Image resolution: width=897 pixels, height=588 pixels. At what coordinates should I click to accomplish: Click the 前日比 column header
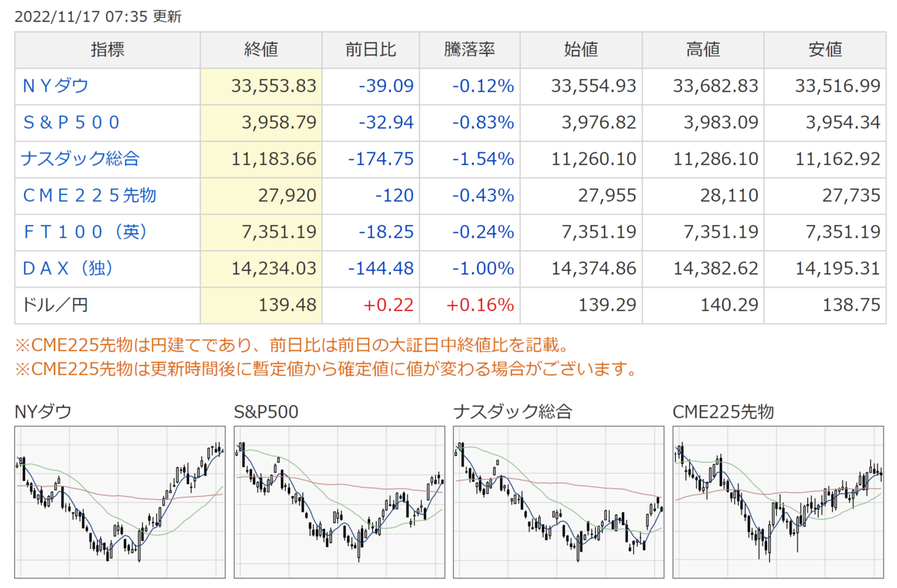point(371,50)
